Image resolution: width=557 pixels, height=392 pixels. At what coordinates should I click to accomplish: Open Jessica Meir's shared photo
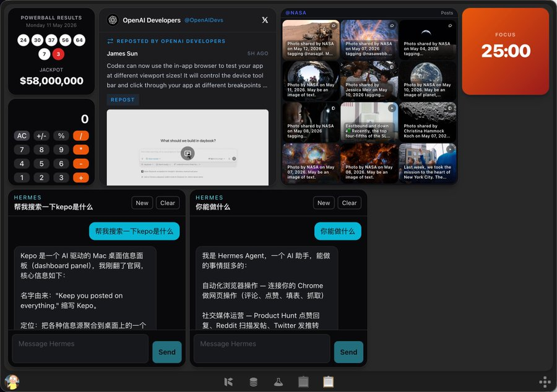point(369,80)
